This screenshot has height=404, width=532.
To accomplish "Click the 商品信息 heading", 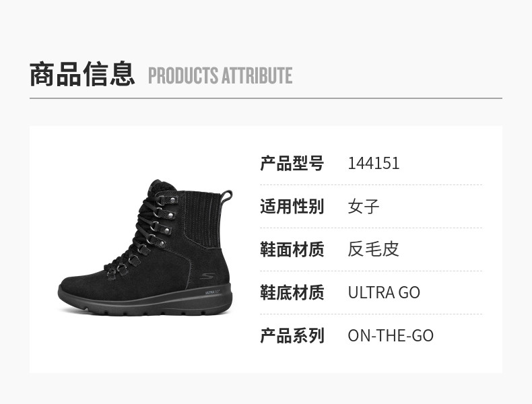I will tap(82, 74).
